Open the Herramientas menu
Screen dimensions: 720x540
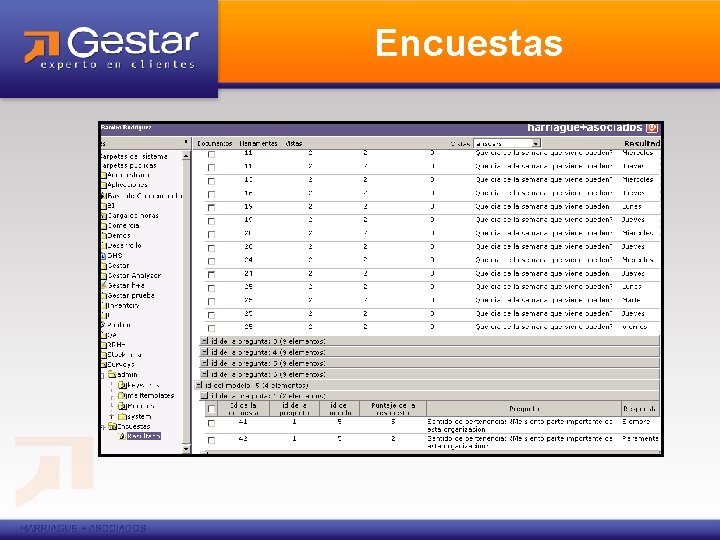pyautogui.click(x=258, y=144)
